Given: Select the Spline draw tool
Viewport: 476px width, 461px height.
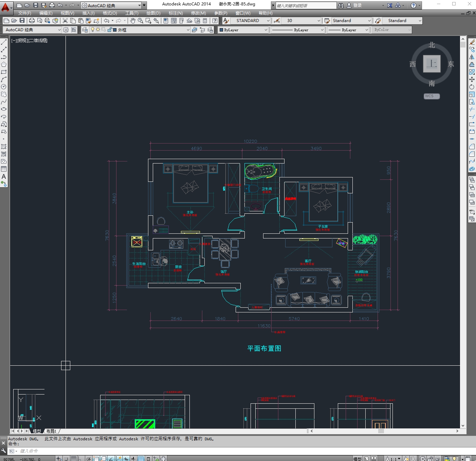Looking at the screenshot, I should (4, 102).
